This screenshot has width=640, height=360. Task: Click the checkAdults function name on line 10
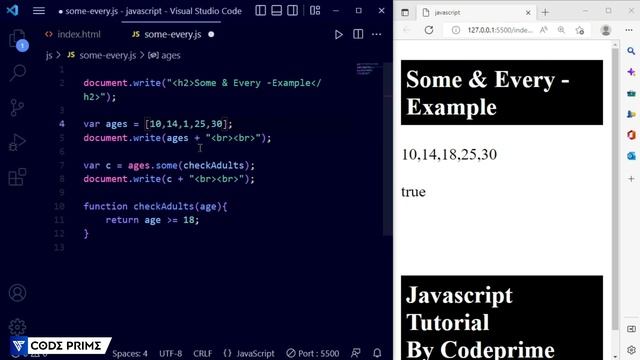pyautogui.click(x=164, y=206)
